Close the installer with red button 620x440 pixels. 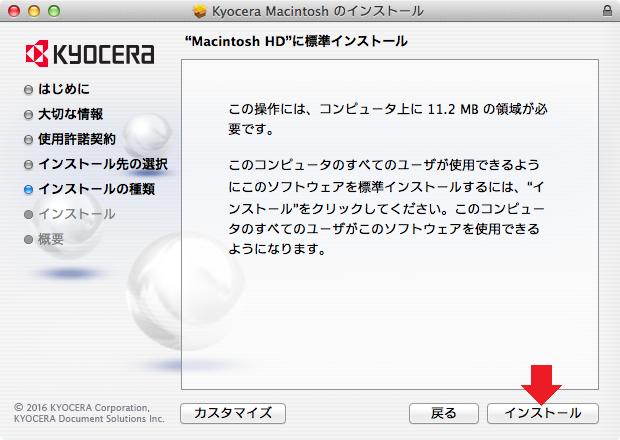[14, 11]
